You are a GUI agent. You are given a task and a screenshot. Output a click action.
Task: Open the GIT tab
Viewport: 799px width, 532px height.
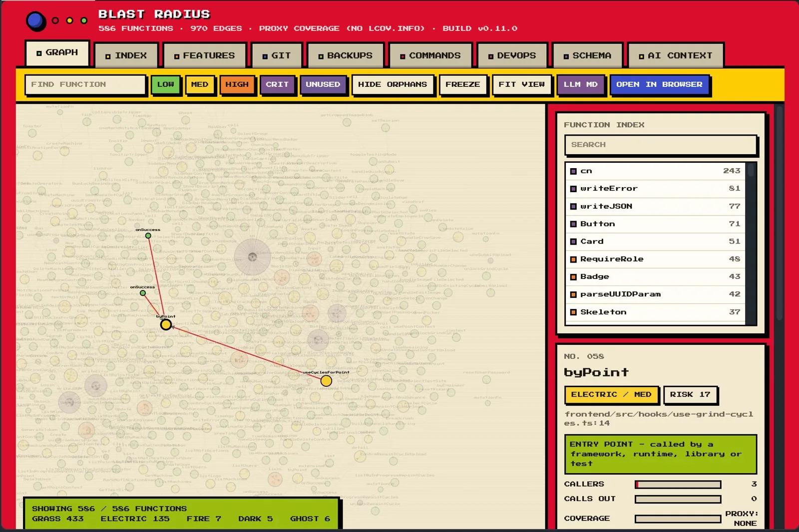[277, 55]
